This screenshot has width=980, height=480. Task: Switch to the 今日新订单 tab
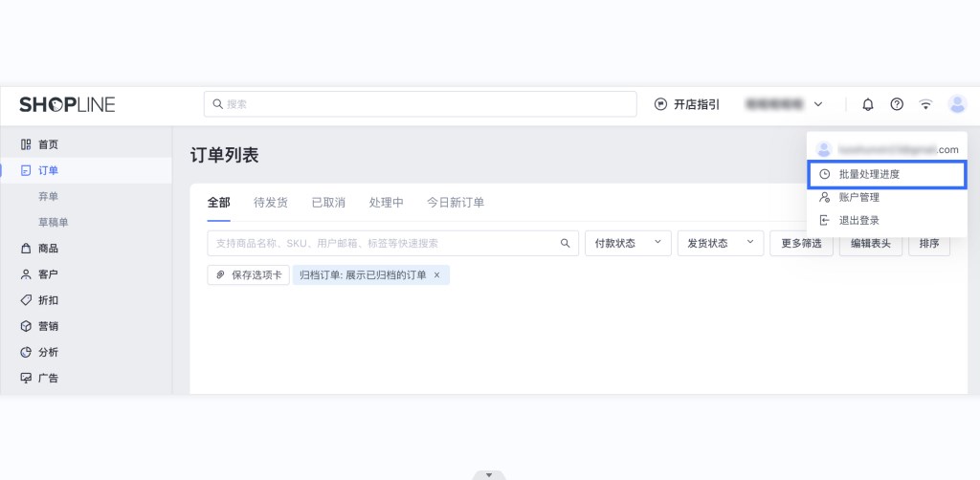[x=456, y=203]
